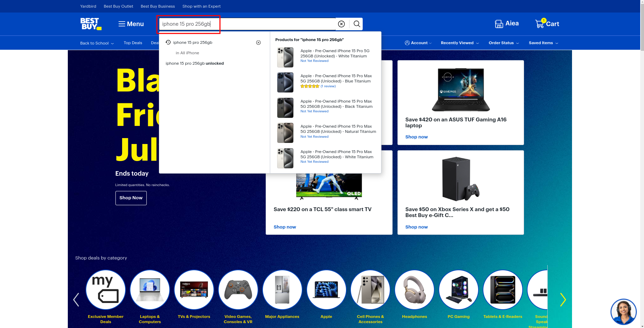Clear the search field text
The height and width of the screenshot is (328, 644).
341,24
